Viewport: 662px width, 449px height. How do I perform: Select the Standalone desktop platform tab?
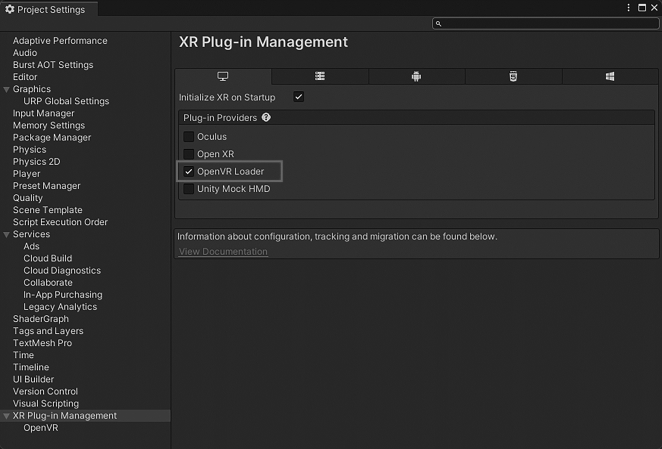pyautogui.click(x=222, y=76)
